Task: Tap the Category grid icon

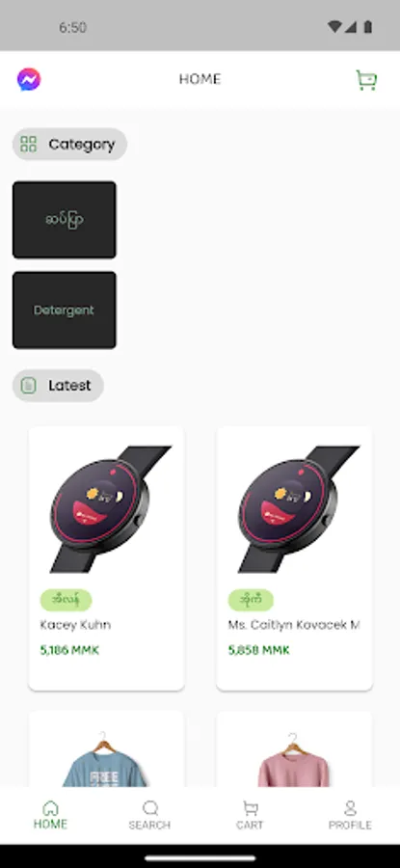Action: tap(28, 145)
